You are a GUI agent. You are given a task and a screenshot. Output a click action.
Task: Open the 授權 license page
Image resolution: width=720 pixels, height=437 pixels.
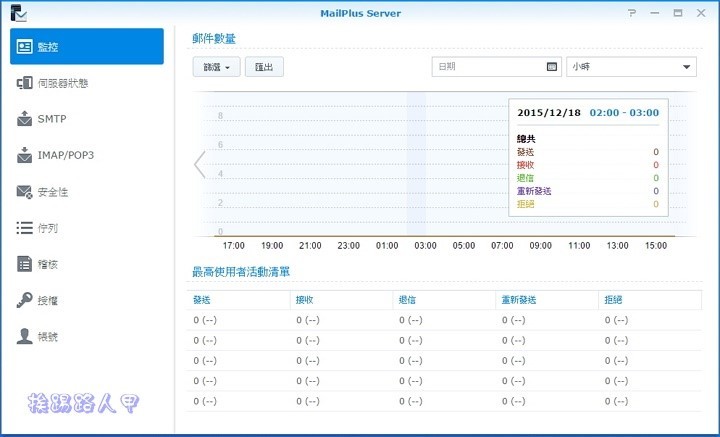tap(86, 300)
